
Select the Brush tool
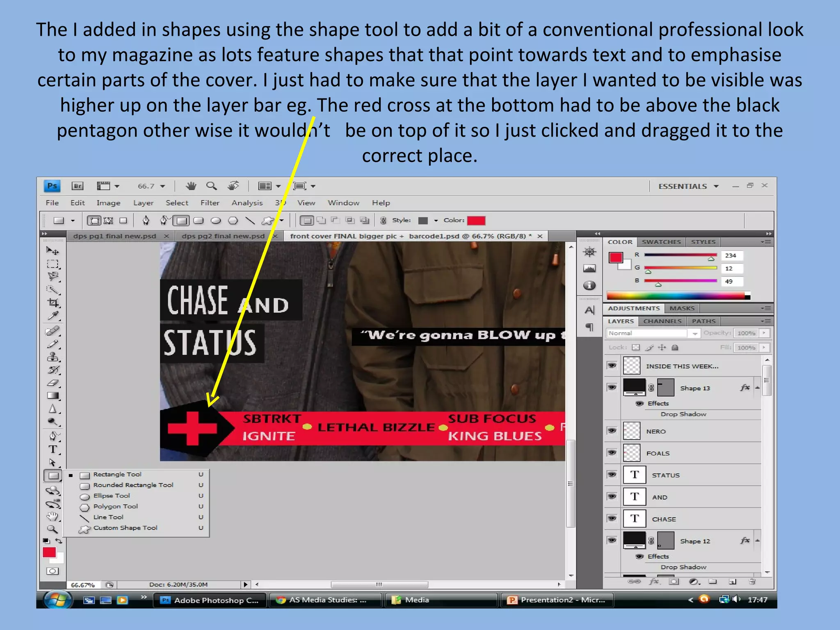[x=52, y=344]
